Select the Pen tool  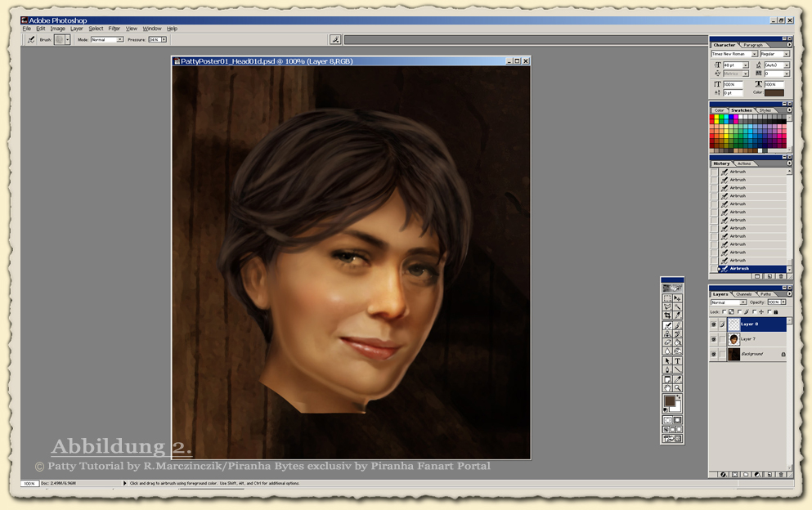pos(667,369)
